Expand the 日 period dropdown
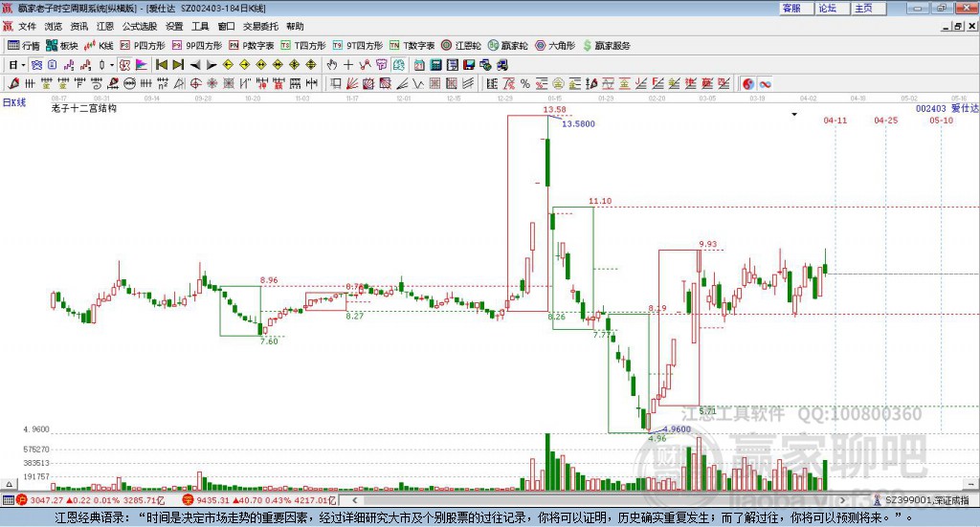Viewport: 980px width, 527px height. tap(23, 65)
